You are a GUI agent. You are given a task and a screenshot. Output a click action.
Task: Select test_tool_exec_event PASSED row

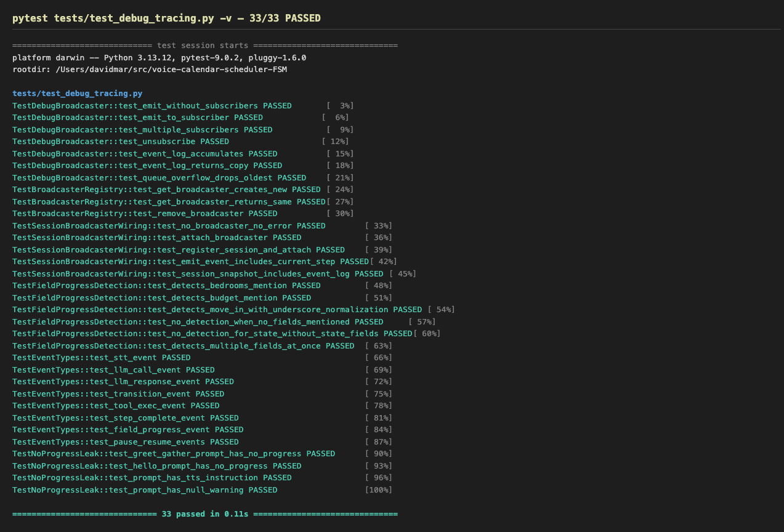[202, 406]
